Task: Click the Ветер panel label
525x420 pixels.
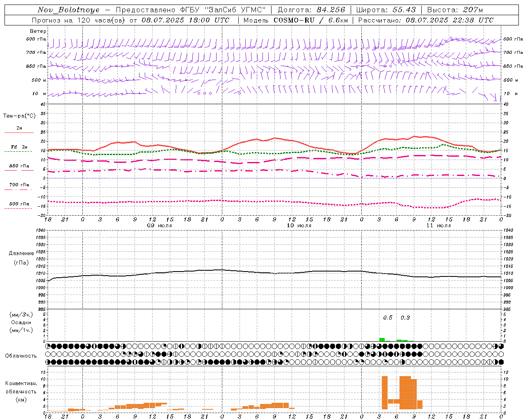Action: 38,31
